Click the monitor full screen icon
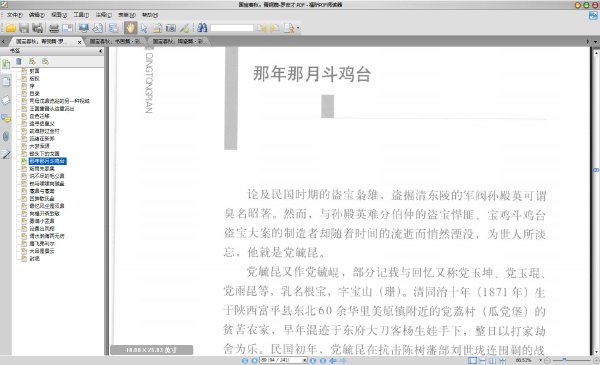This screenshot has width=600, height=365. coord(84,28)
